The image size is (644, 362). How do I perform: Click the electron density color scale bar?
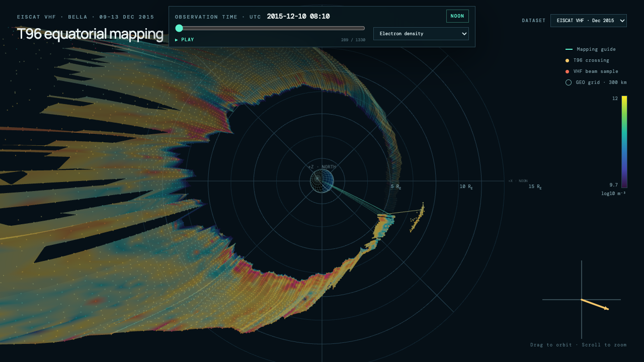coord(624,142)
